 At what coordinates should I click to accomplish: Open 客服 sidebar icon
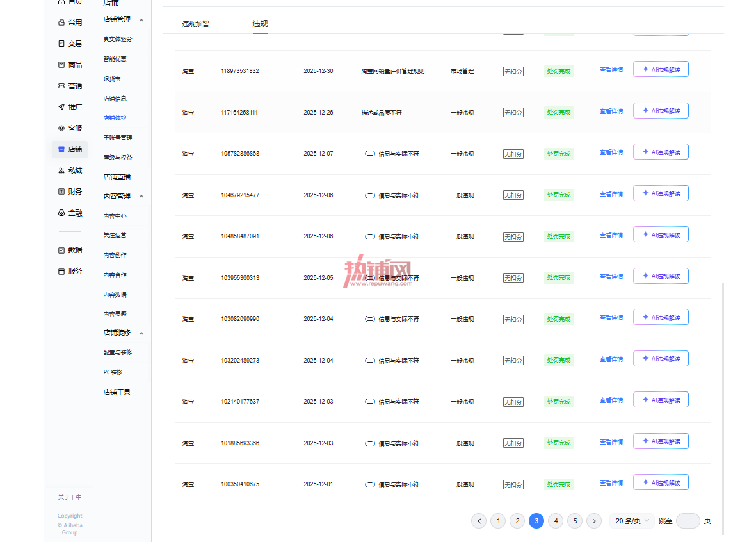[70, 128]
